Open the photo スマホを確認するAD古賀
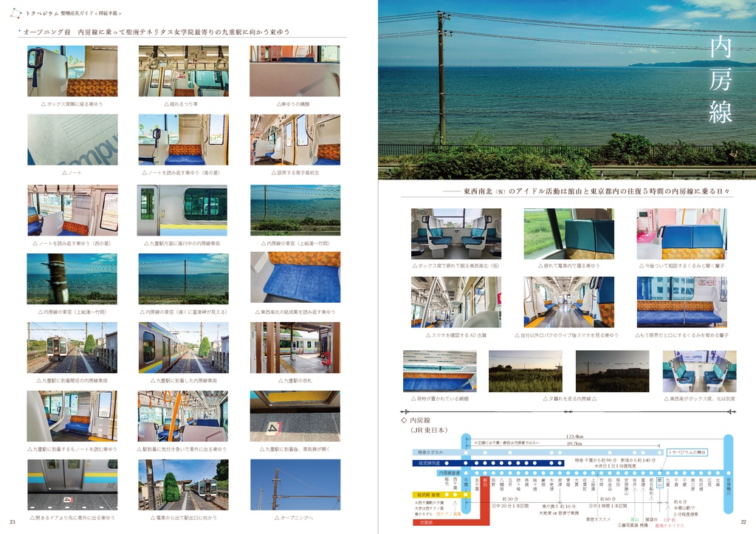 [456, 302]
